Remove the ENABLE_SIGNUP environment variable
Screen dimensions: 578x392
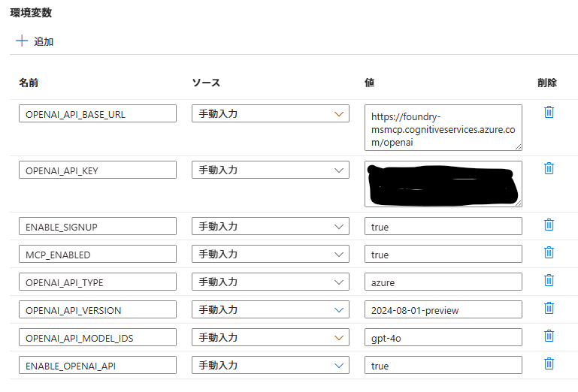point(549,225)
